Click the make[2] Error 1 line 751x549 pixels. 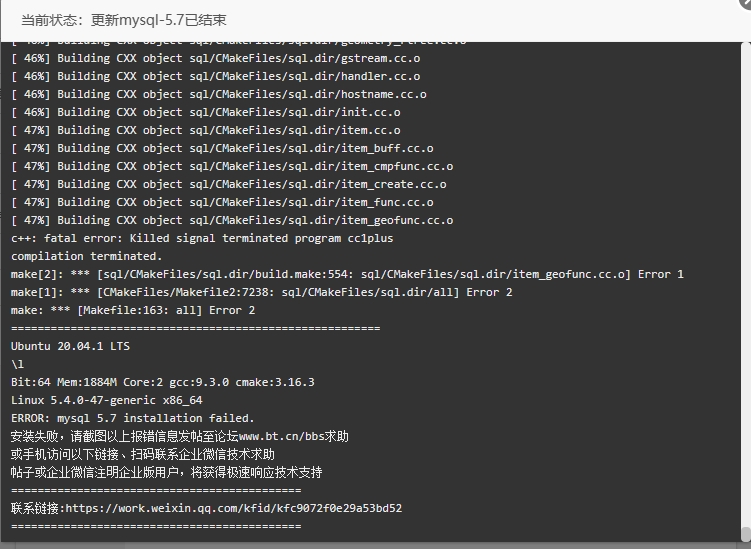[x=347, y=274]
